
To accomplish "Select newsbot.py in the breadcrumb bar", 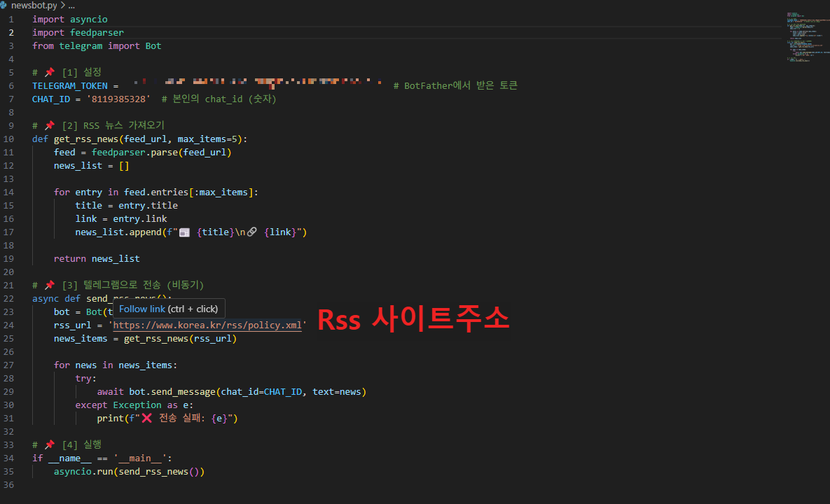I will pos(34,5).
